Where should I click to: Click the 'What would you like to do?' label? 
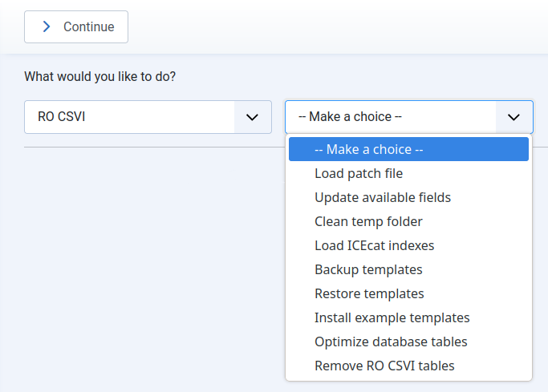coord(100,77)
